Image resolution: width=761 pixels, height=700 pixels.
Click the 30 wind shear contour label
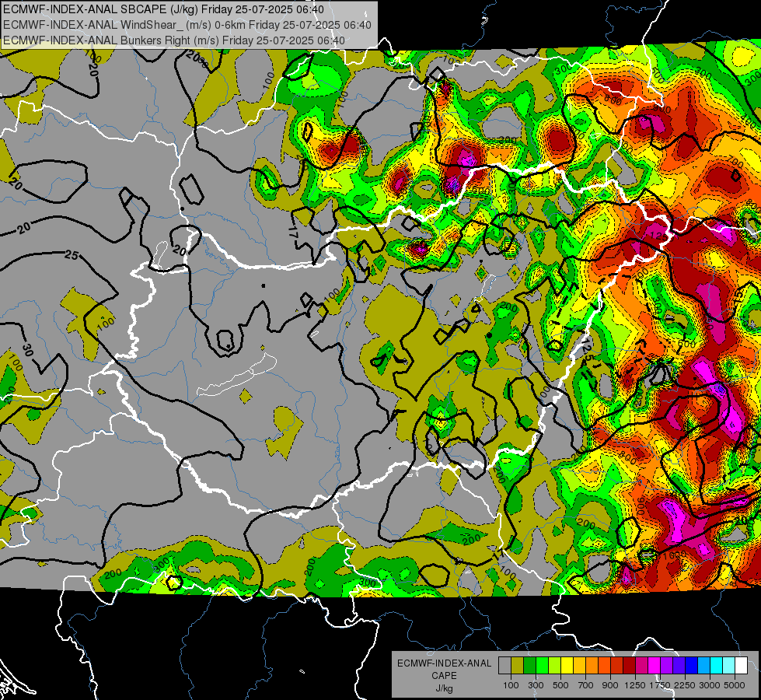click(x=28, y=348)
